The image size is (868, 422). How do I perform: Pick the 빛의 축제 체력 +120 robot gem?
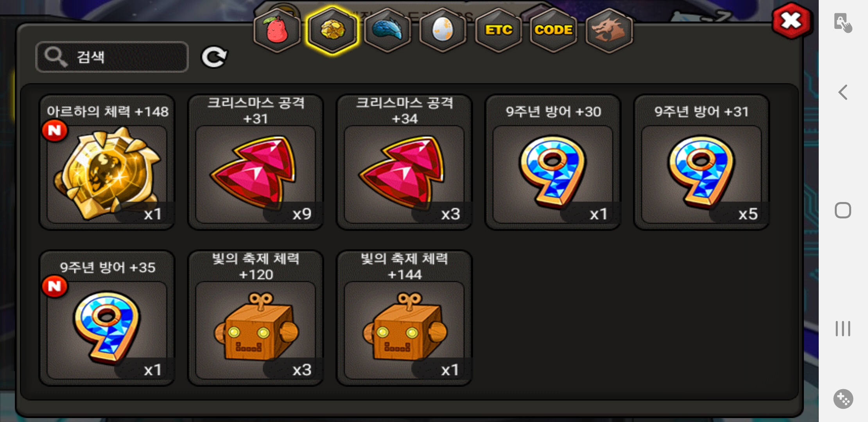tap(256, 318)
